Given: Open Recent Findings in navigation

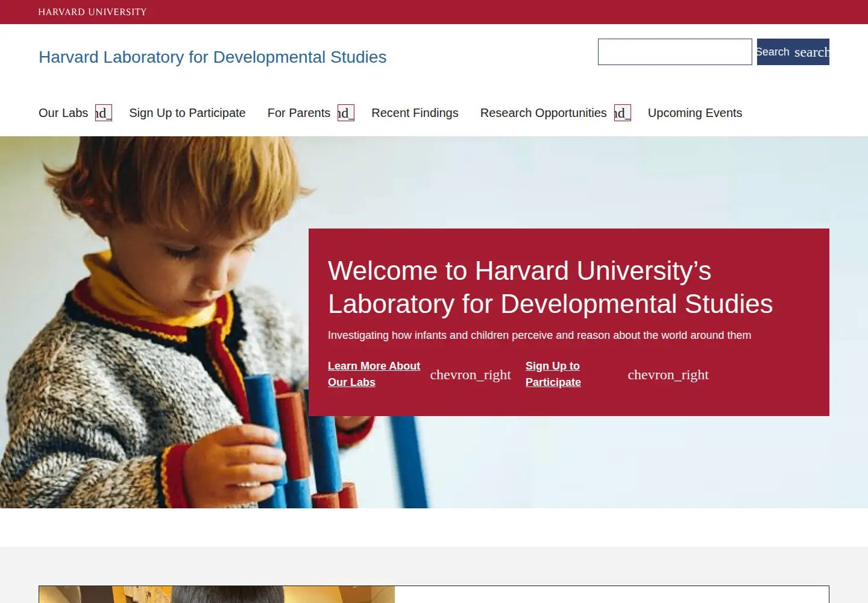Looking at the screenshot, I should point(415,113).
